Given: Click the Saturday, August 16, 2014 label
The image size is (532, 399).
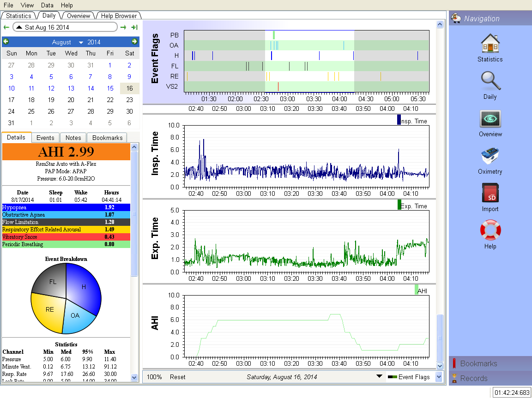Looking at the screenshot, I should coord(282,377).
